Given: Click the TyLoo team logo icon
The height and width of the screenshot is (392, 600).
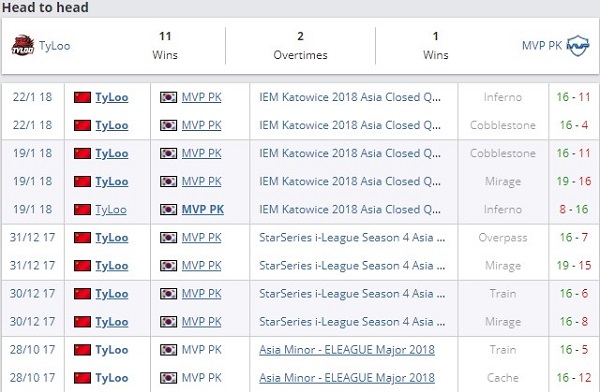Looking at the screenshot, I should coord(23,46).
